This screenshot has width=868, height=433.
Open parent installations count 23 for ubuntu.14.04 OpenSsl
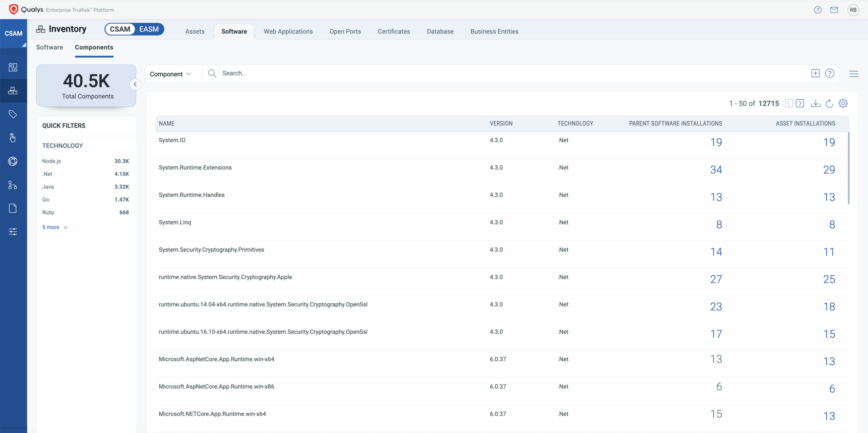(716, 307)
